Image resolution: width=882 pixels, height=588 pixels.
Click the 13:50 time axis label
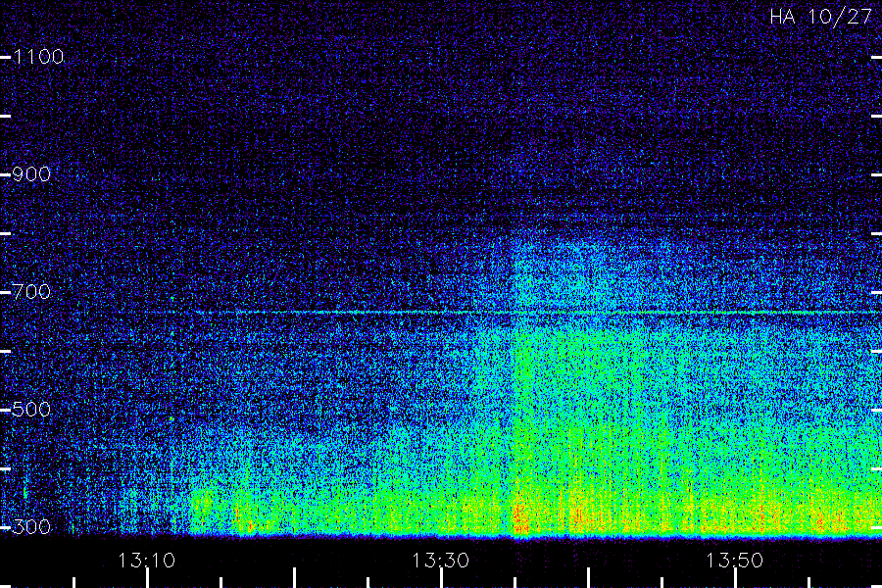coord(735,561)
